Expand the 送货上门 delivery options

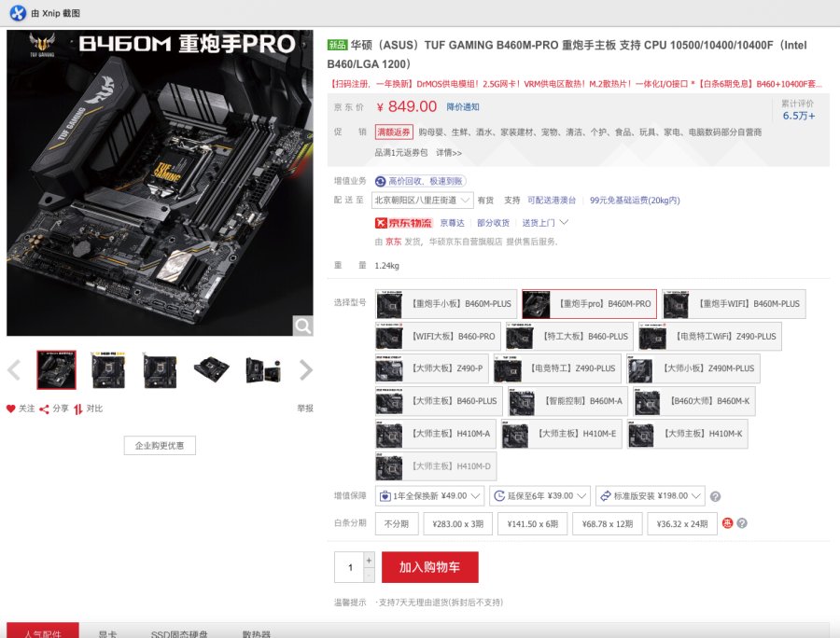tap(545, 223)
